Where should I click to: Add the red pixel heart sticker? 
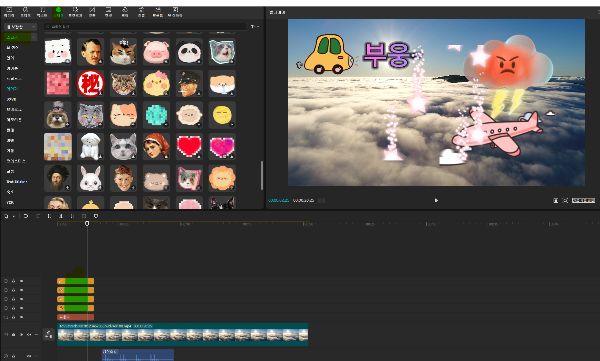coord(189,147)
